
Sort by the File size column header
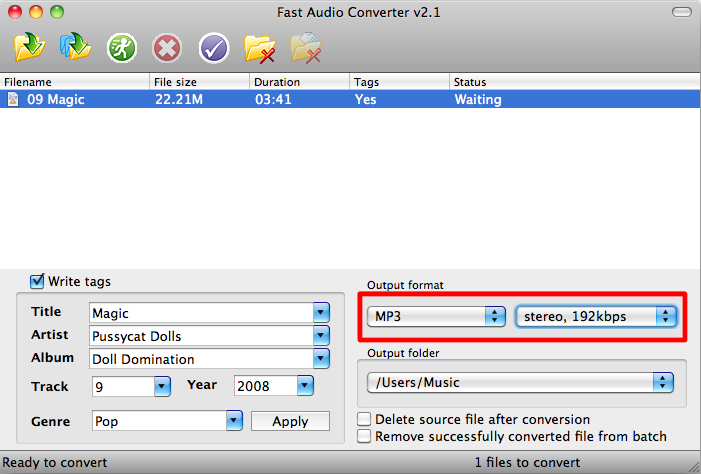(199, 82)
